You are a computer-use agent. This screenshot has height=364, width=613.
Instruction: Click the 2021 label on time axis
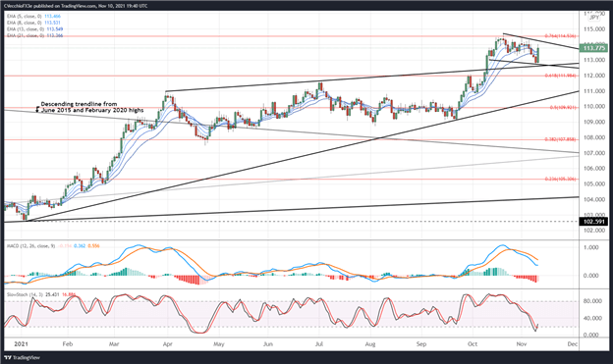[x=21, y=344]
